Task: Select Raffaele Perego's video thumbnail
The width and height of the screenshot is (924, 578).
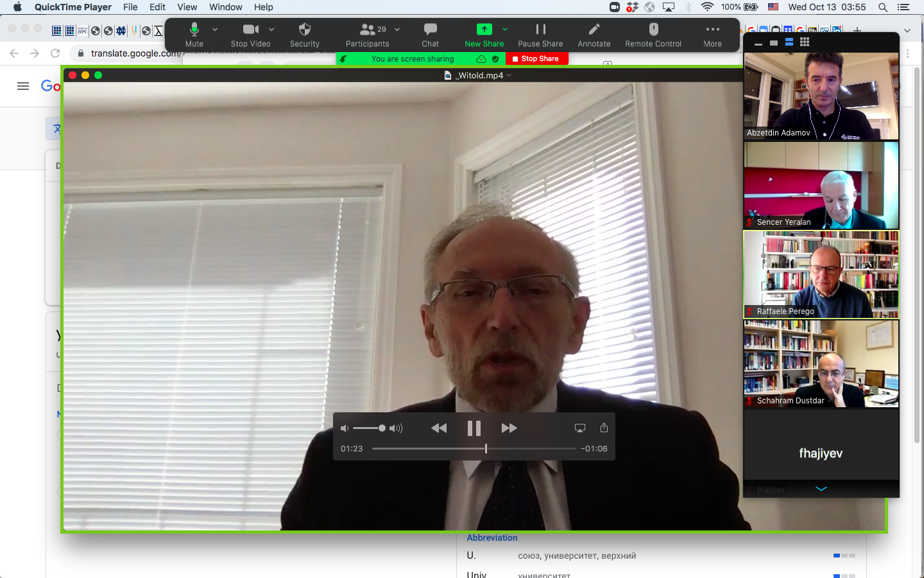Action: (x=821, y=275)
